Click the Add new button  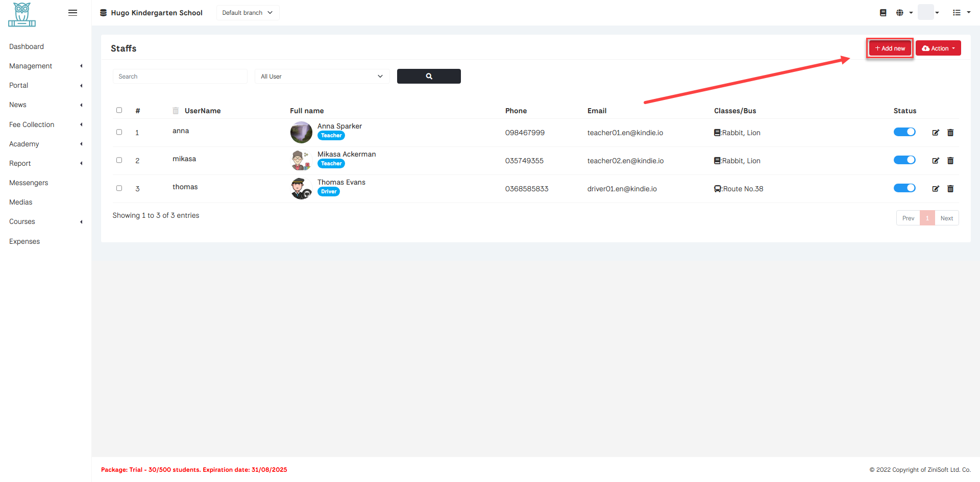(890, 48)
